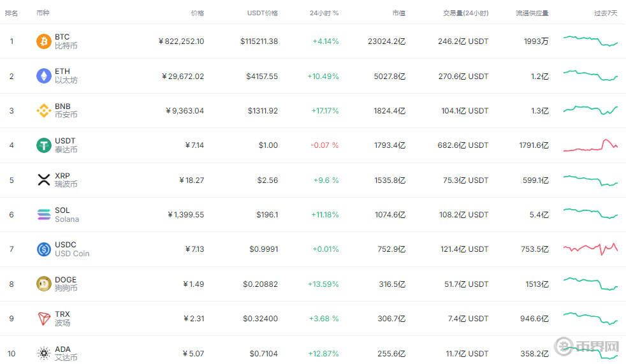
Task: Click the Cardano ADA logo icon
Action: point(43,353)
